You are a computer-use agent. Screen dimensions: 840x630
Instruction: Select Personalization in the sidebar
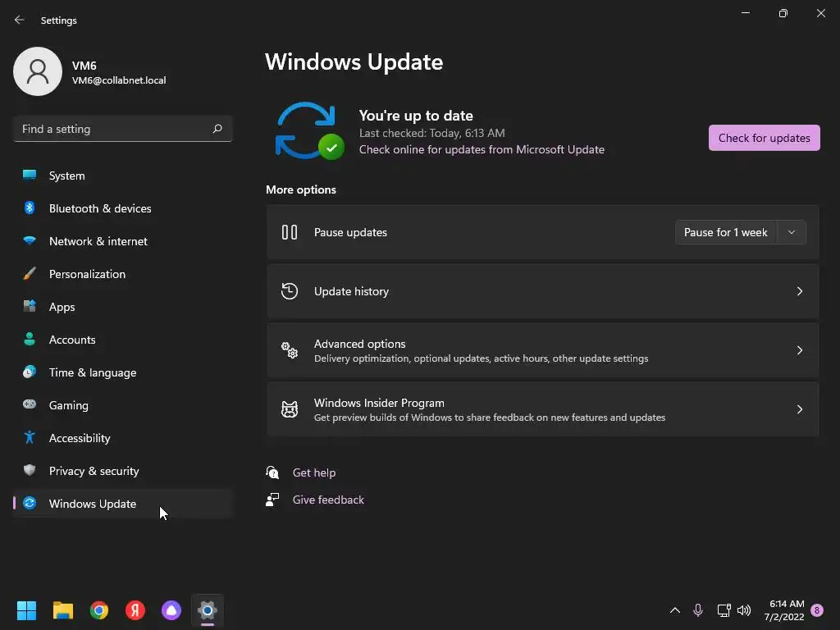(x=123, y=274)
